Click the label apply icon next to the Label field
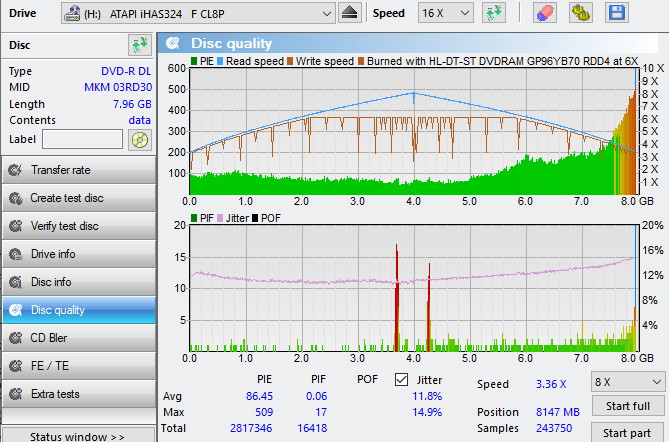The image size is (669, 442). (x=139, y=139)
